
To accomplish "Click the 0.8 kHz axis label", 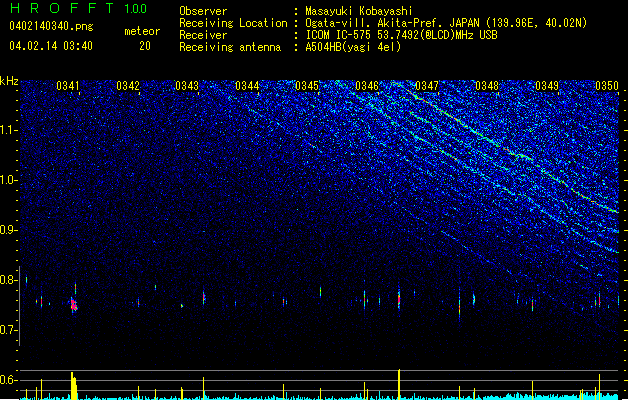I will [x=8, y=280].
